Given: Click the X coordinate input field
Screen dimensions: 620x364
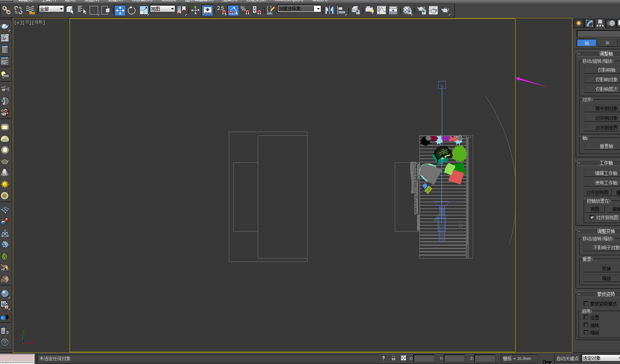Looking at the screenshot, I should tap(424, 358).
